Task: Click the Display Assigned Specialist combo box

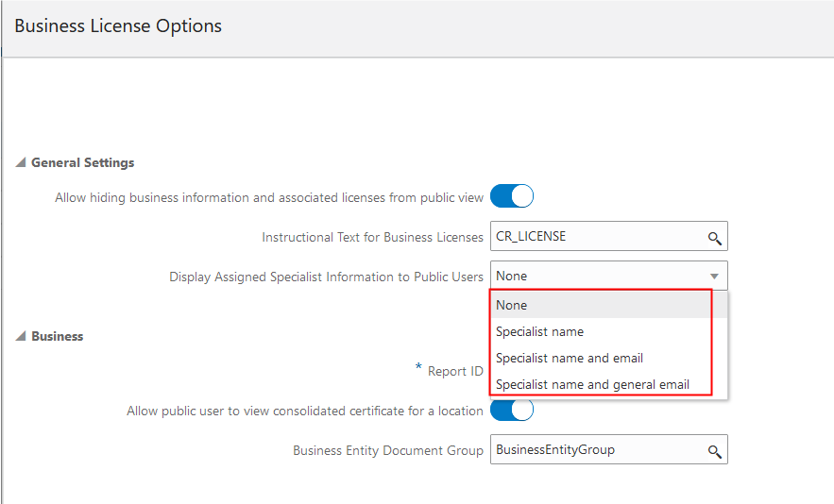Action: point(595,276)
